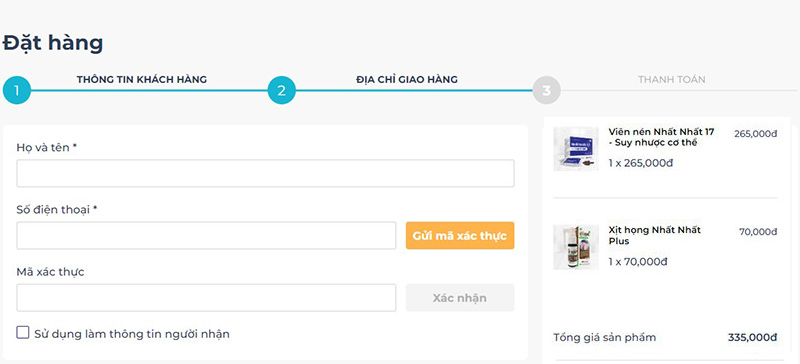Screen dimensions: 800x364
Task: Open Viên nén Nhất Nhất 17 product title
Action: pyautogui.click(x=661, y=137)
